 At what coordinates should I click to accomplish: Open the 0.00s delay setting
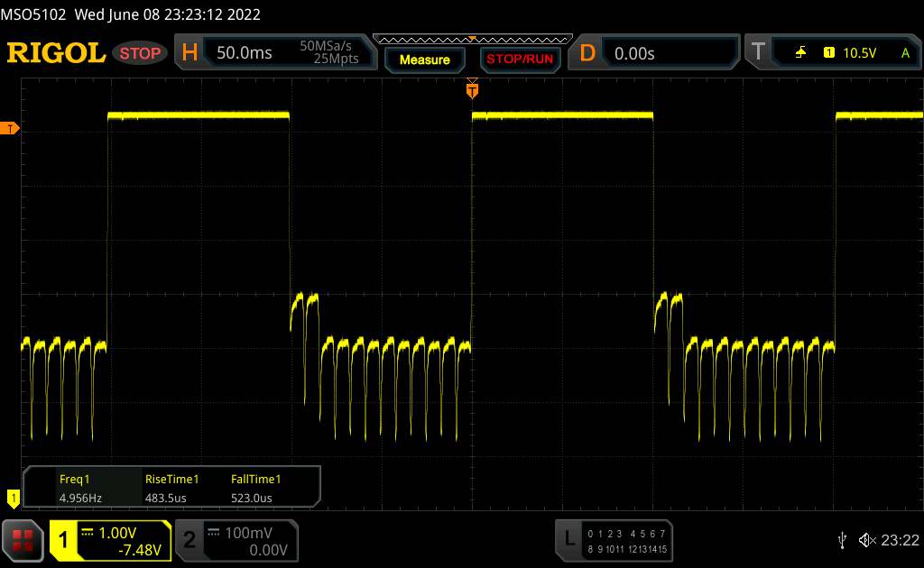634,53
